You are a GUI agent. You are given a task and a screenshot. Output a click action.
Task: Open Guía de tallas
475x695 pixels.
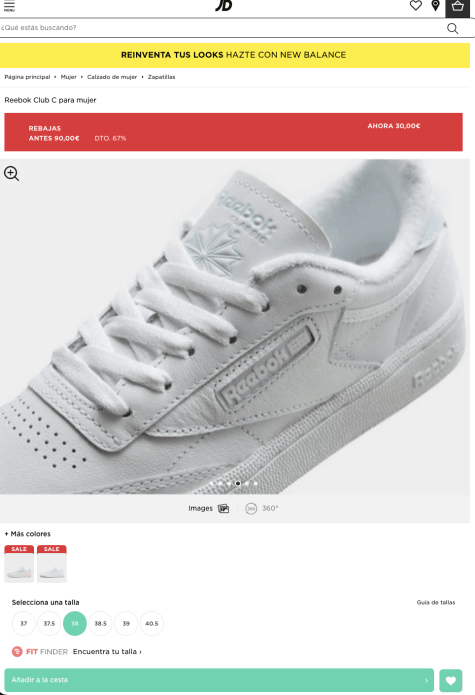[436, 602]
